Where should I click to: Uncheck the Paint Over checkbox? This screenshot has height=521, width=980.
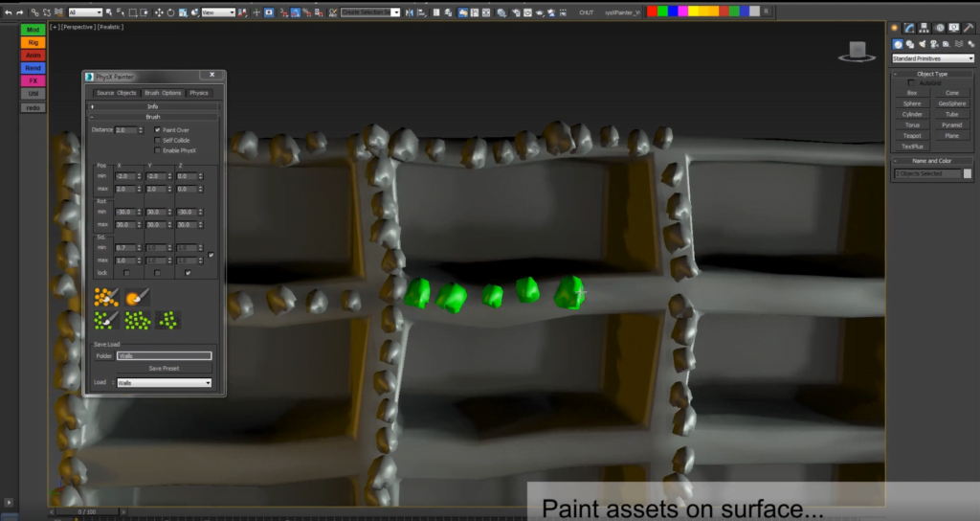[158, 129]
